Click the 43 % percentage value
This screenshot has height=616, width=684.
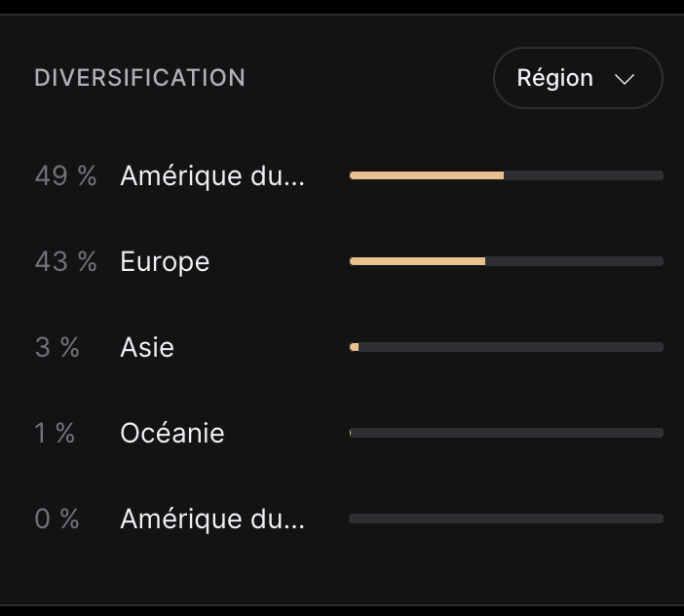pos(65,261)
